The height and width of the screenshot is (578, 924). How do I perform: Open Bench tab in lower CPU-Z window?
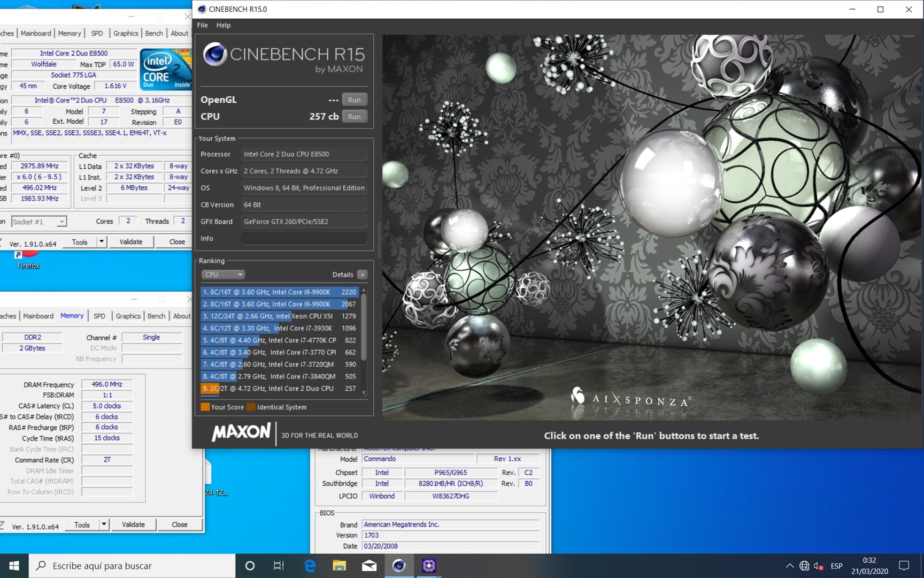[x=156, y=316]
